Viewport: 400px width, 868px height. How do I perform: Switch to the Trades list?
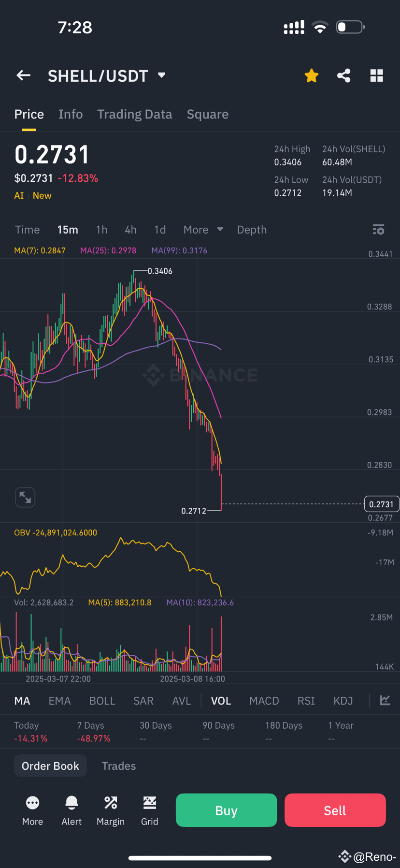pos(119,766)
